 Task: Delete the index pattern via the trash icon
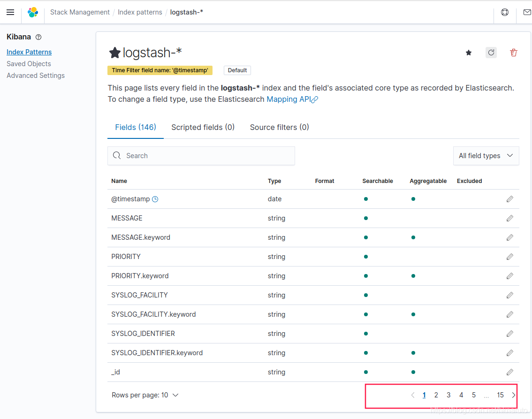coord(513,53)
